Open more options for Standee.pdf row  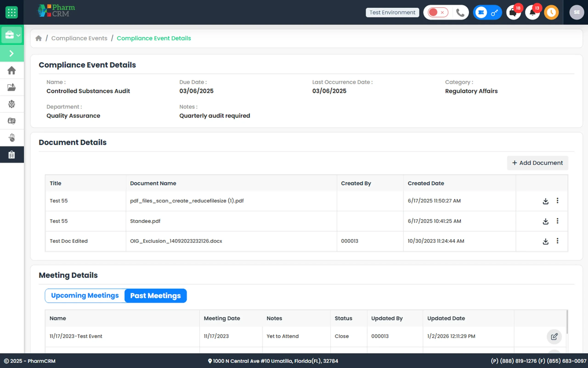[557, 221]
